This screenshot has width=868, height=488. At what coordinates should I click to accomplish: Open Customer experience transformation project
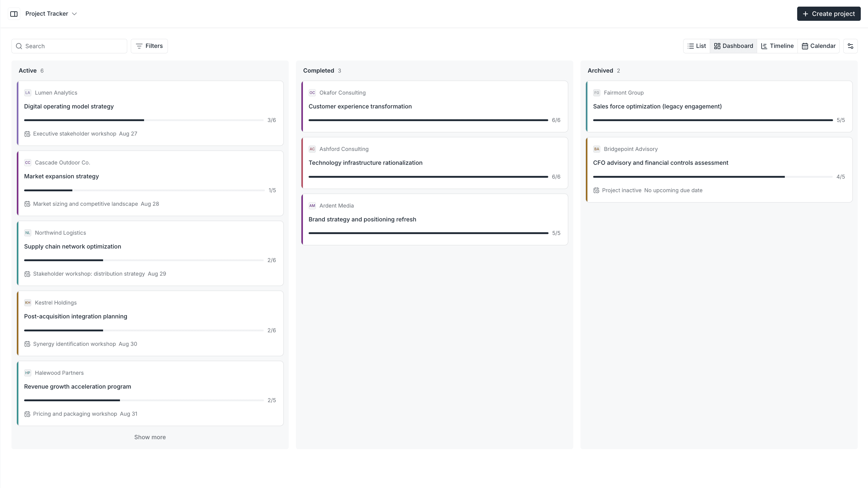(360, 106)
